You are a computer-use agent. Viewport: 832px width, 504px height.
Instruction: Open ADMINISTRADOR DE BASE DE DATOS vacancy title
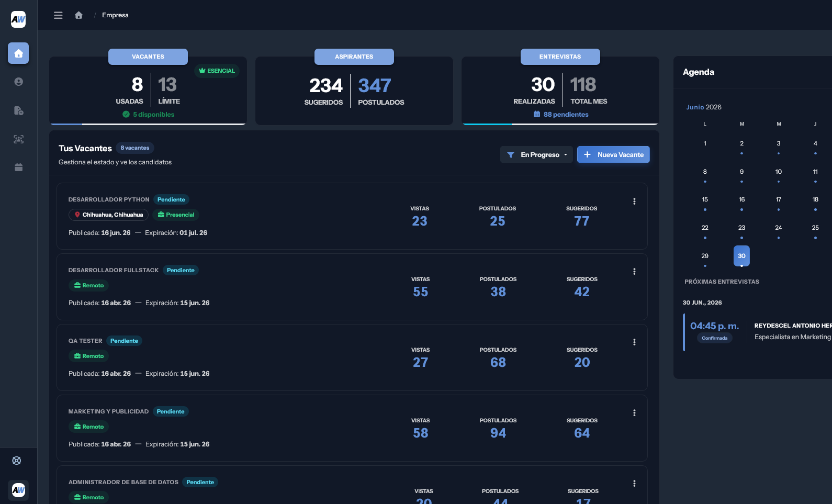tap(123, 483)
